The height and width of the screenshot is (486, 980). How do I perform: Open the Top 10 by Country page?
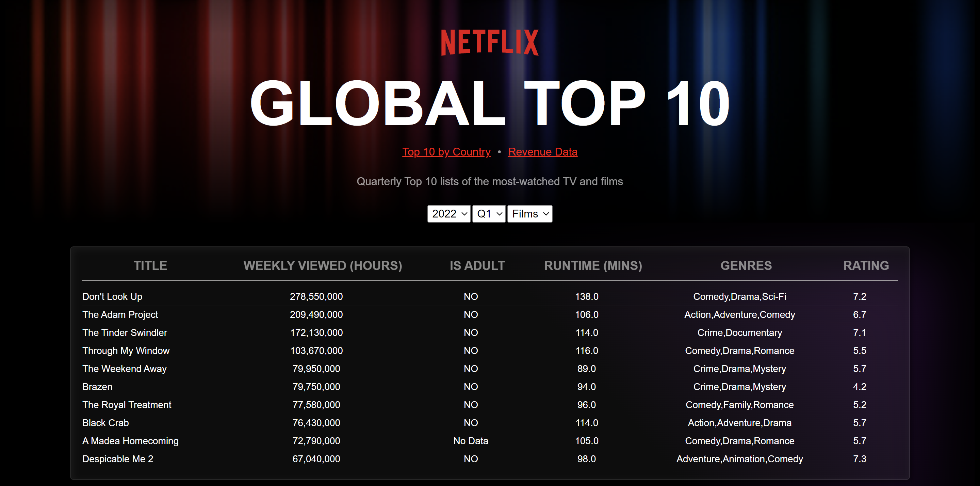[x=446, y=151]
